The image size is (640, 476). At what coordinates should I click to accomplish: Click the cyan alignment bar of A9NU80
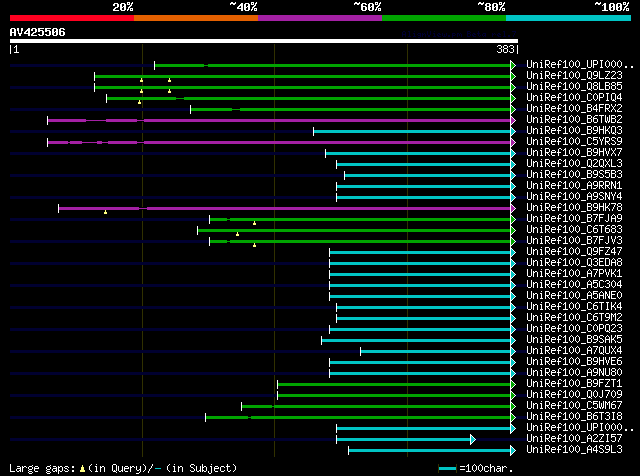coord(420,374)
